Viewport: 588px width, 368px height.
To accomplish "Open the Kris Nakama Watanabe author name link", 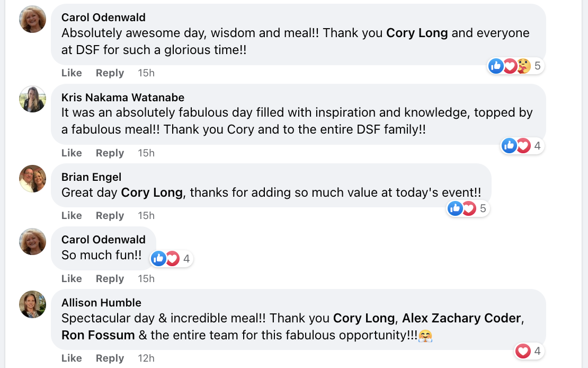I will (123, 97).
